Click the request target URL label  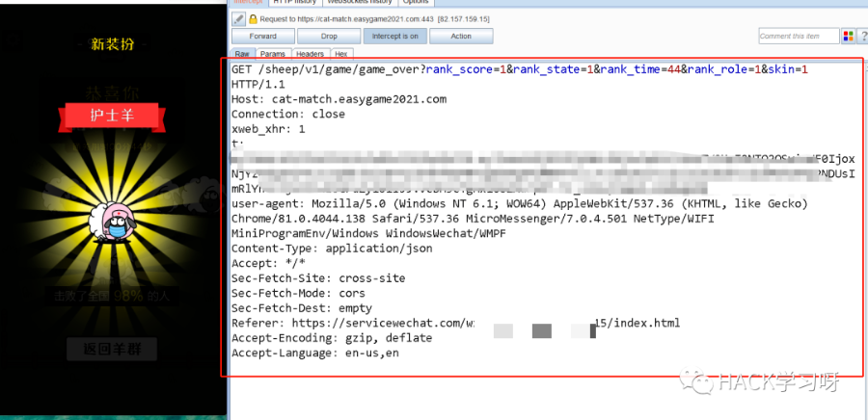point(375,19)
